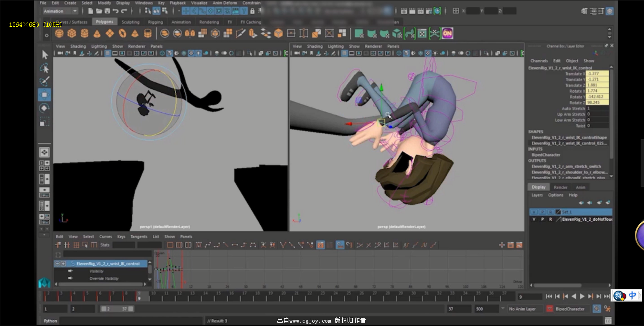The height and width of the screenshot is (326, 644).
Task: Open a scene with folder icon
Action: [x=99, y=11]
